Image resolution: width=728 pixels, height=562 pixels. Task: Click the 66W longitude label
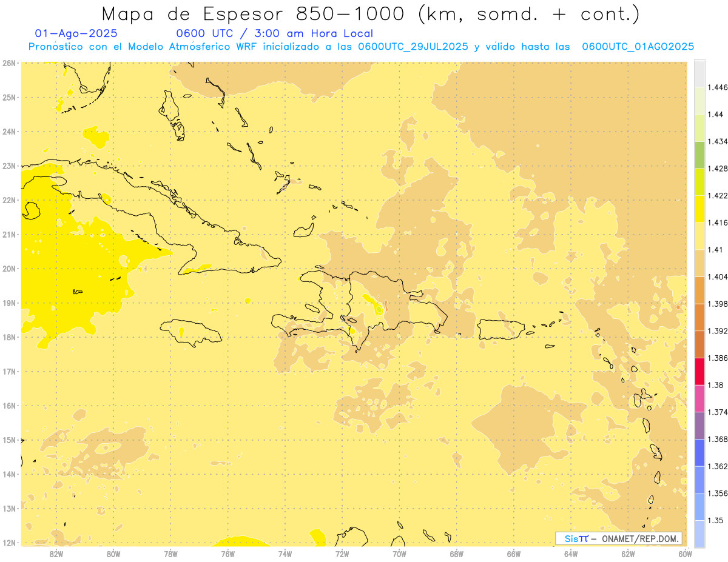click(x=514, y=554)
